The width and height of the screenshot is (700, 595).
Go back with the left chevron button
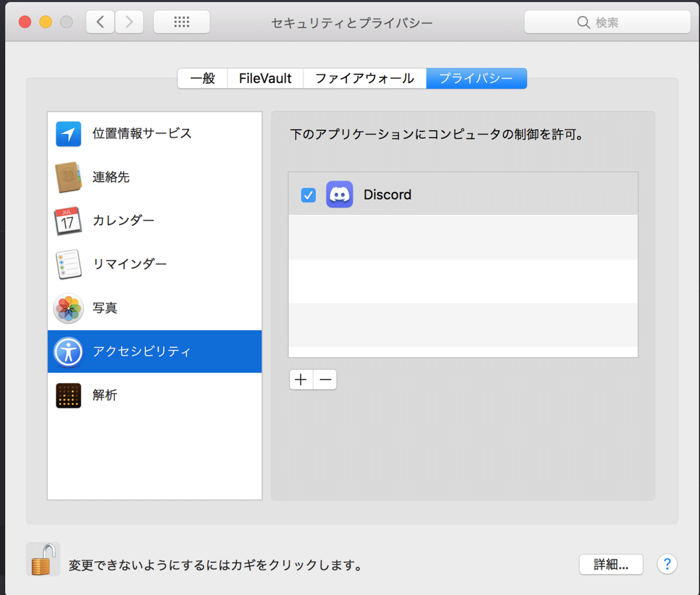point(100,22)
